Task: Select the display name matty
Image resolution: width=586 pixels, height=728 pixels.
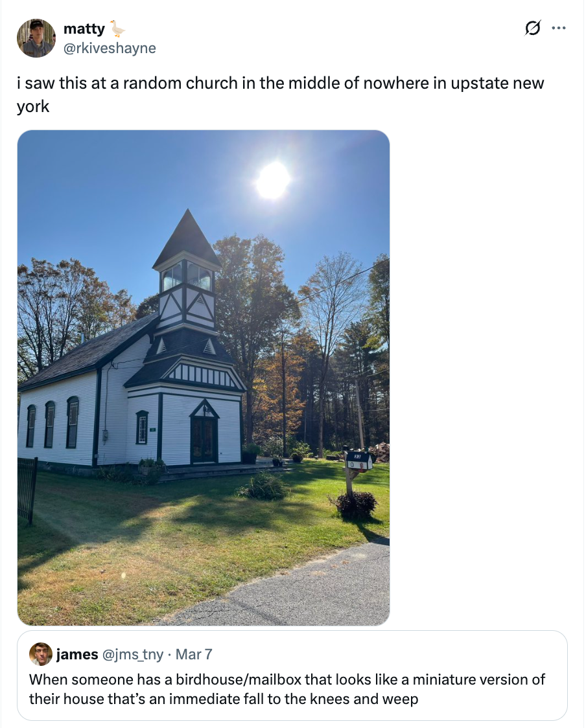Action: (x=84, y=28)
